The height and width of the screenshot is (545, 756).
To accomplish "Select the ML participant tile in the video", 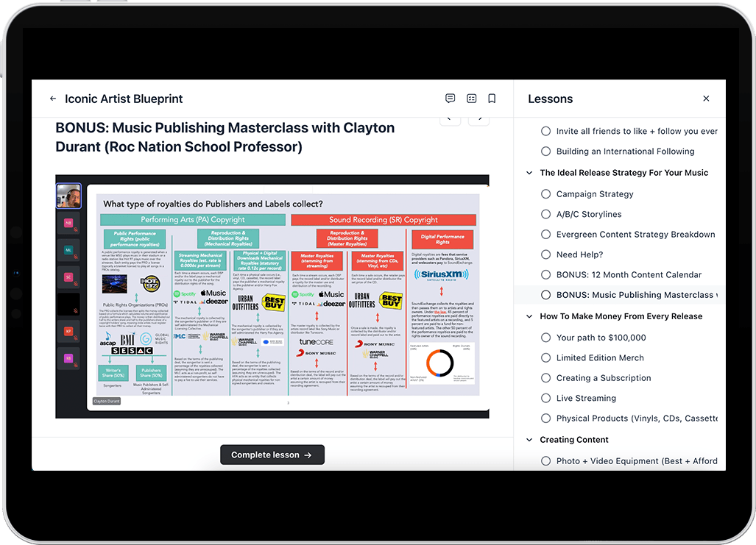I will pos(68,251).
